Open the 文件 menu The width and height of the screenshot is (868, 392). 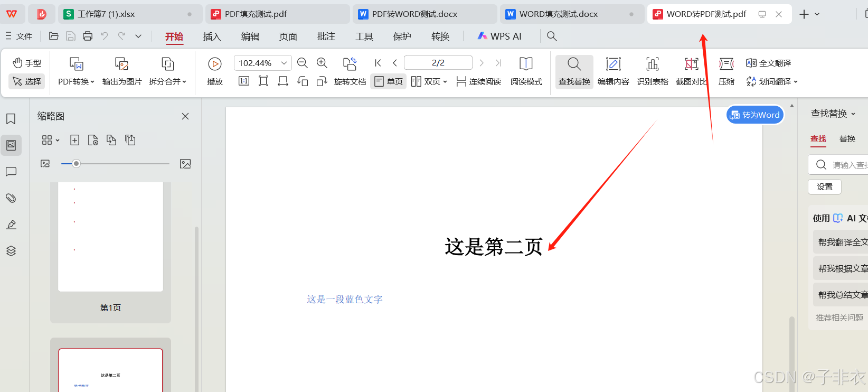point(19,36)
